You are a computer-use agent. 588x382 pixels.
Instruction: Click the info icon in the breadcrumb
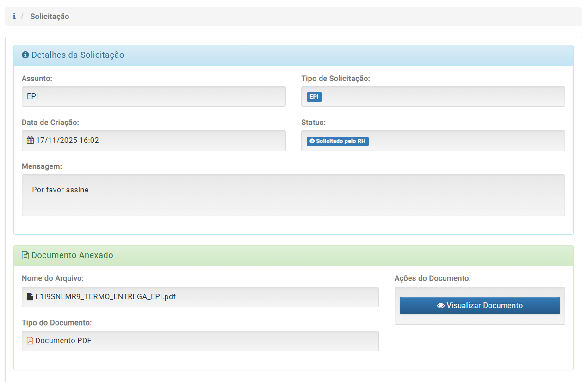(x=14, y=17)
